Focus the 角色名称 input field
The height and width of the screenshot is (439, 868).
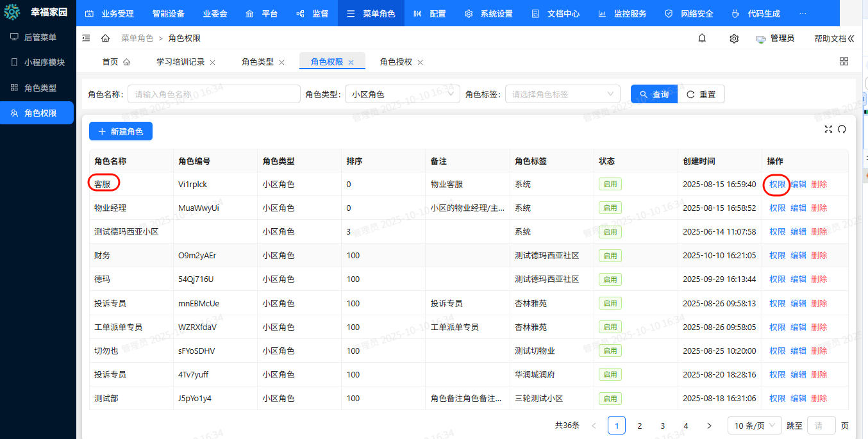[213, 94]
